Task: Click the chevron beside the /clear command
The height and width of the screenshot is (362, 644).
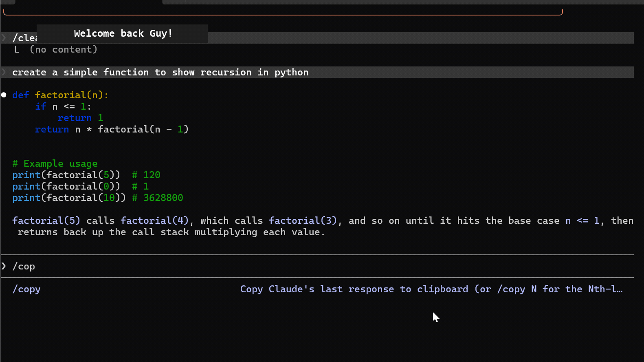Action: coord(4,38)
